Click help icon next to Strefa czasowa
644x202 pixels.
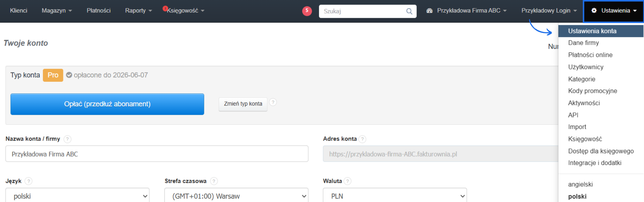pos(214,181)
